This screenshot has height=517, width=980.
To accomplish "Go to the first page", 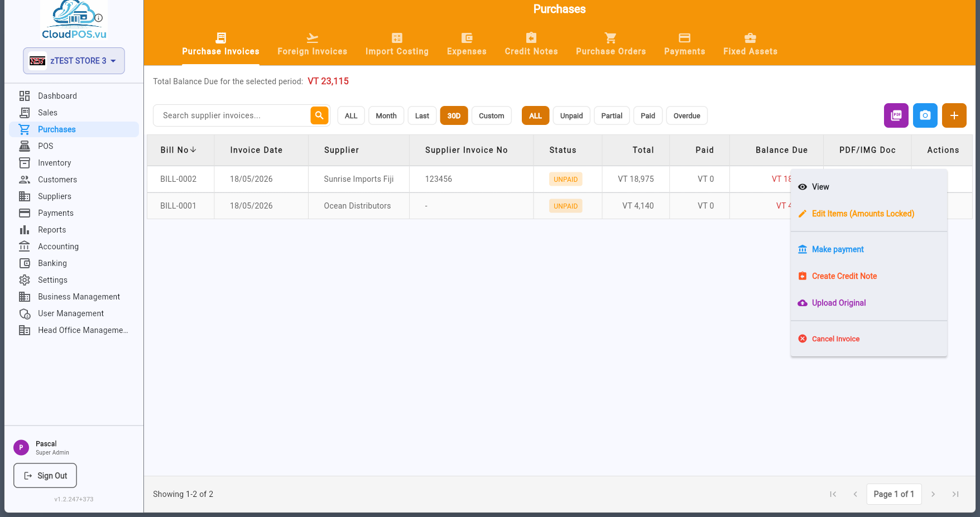I will pyautogui.click(x=833, y=494).
